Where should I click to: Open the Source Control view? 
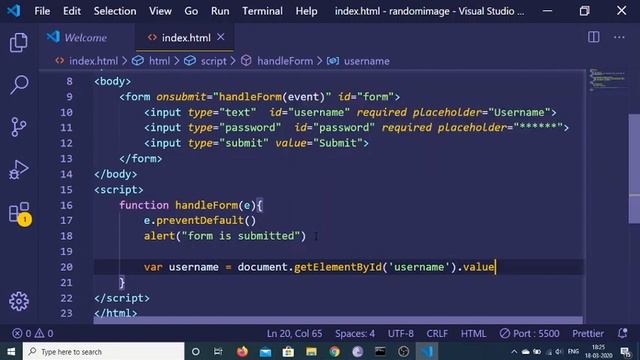click(19, 127)
